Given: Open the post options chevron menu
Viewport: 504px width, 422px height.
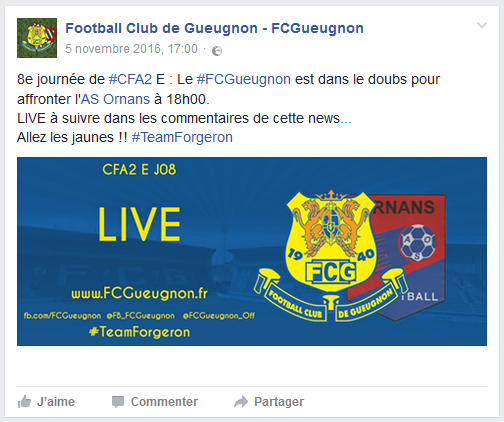Looking at the screenshot, I should pyautogui.click(x=482, y=26).
